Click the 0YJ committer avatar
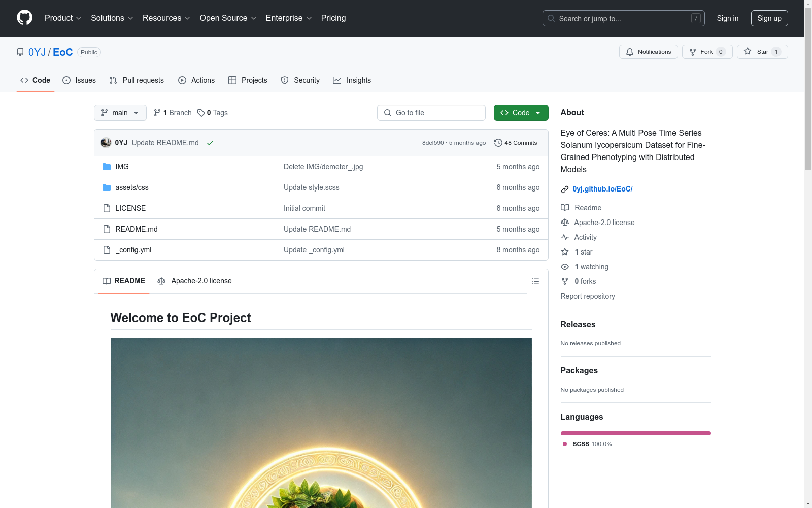812x508 pixels. (x=106, y=143)
